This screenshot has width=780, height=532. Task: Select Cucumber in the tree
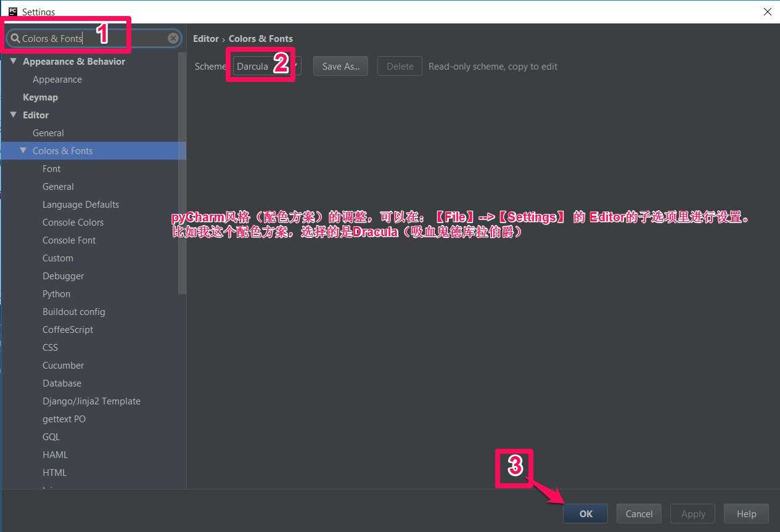63,366
